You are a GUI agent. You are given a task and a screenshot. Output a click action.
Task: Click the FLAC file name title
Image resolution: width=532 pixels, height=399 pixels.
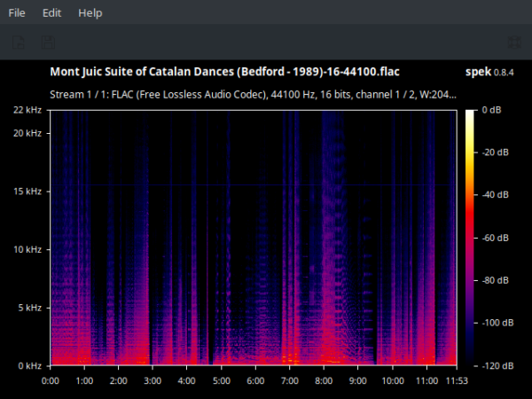(224, 72)
